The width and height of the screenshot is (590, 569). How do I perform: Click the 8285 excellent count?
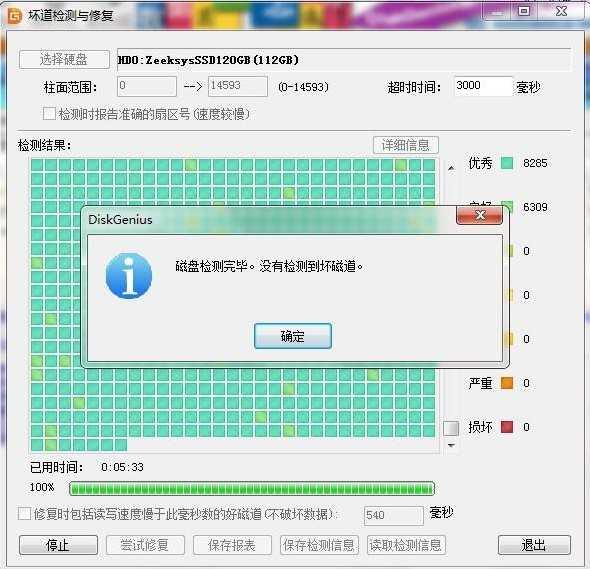point(535,163)
